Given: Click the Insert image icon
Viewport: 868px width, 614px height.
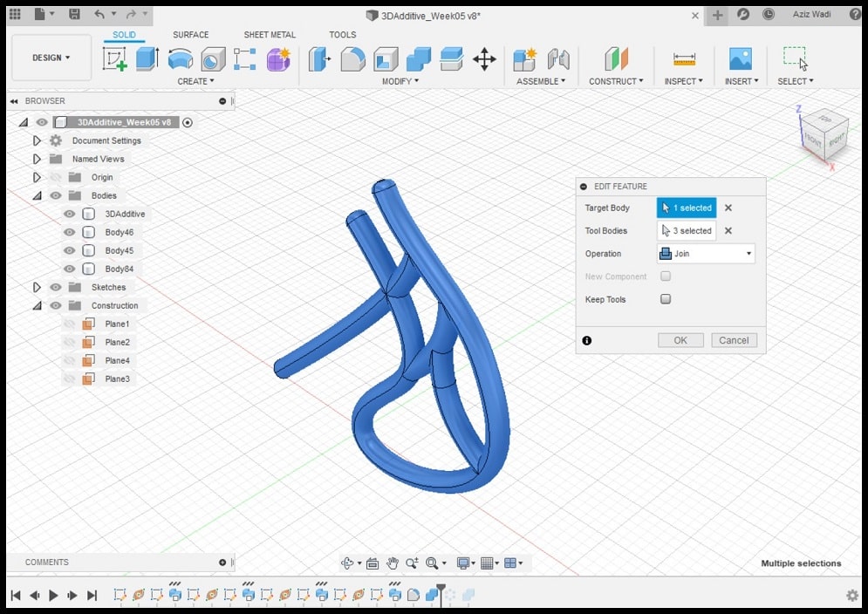Looking at the screenshot, I should pos(741,58).
